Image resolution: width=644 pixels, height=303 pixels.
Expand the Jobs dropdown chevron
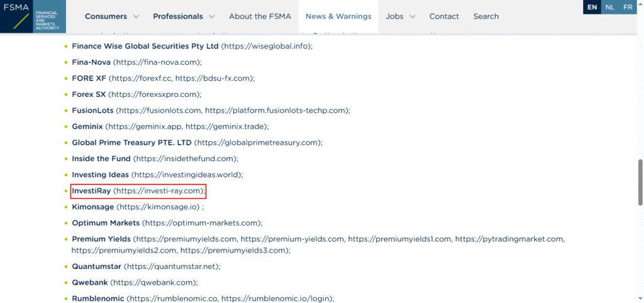pyautogui.click(x=413, y=16)
